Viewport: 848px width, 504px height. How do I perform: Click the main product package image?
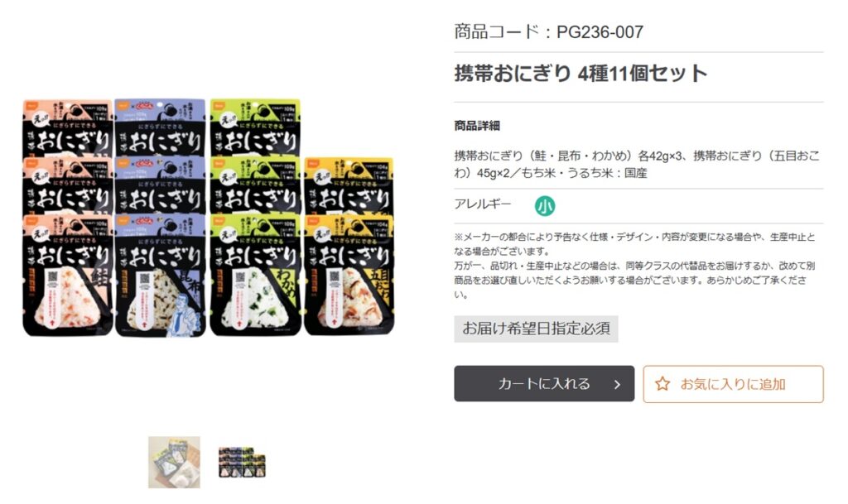(x=208, y=217)
